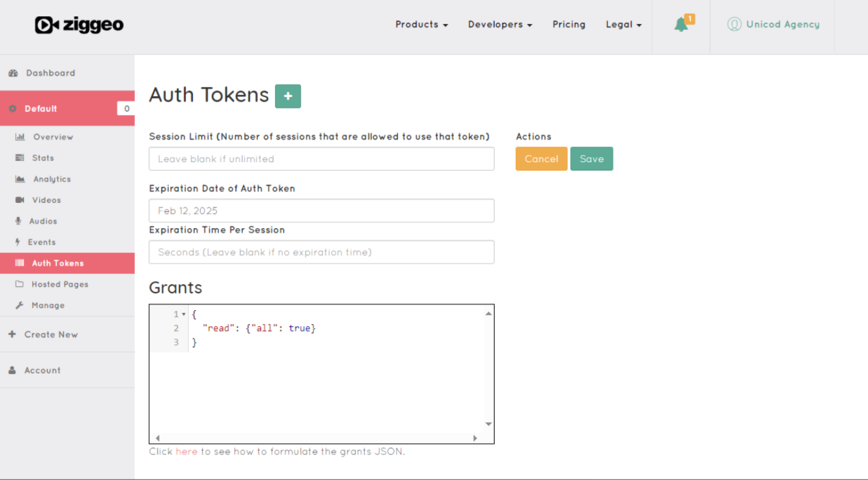Focus the Session Limit input field
Screen dimensions: 868x480
click(x=322, y=159)
